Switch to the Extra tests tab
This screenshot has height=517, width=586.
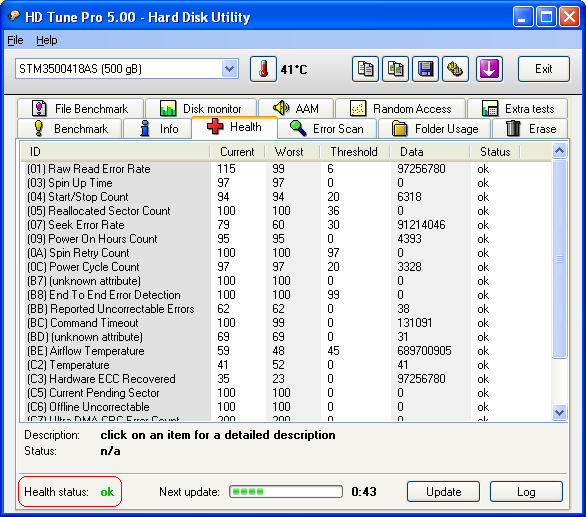click(x=518, y=109)
